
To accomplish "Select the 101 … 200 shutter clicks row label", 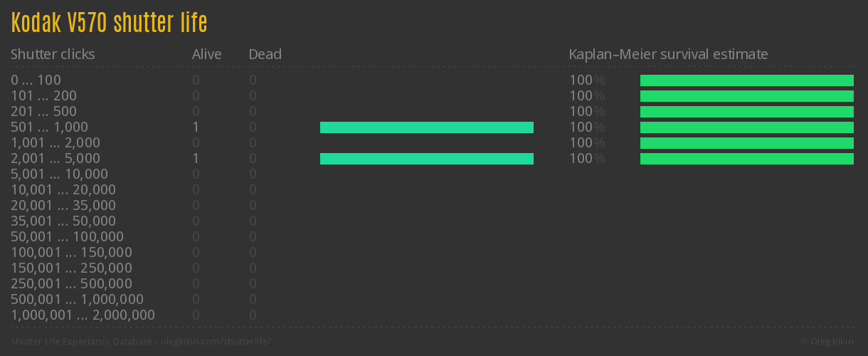I will pos(43,96).
